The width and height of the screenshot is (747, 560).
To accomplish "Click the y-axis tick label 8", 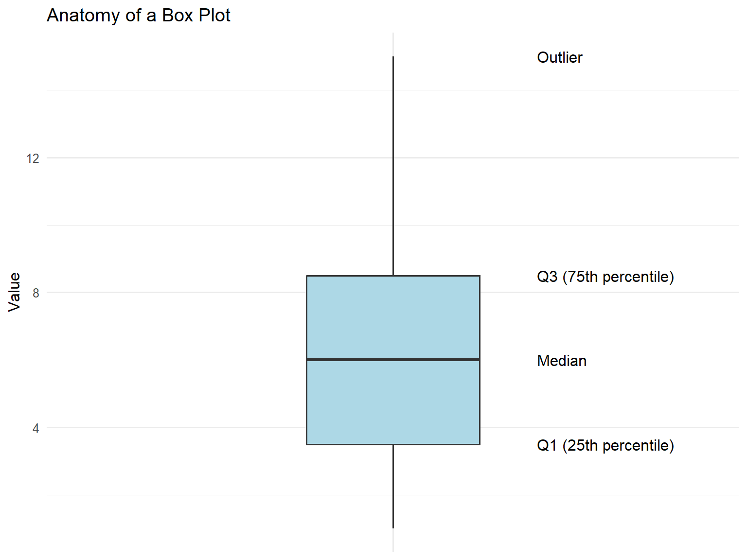I will [x=36, y=293].
